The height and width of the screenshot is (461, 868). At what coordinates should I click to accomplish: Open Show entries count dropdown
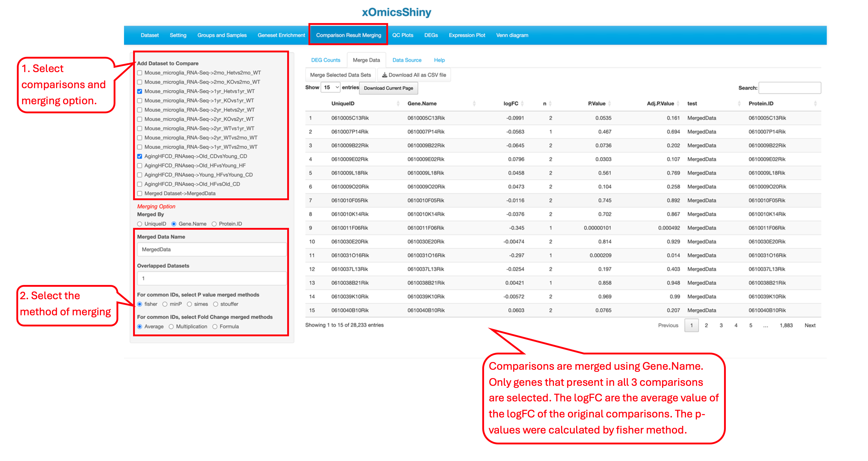(x=330, y=88)
